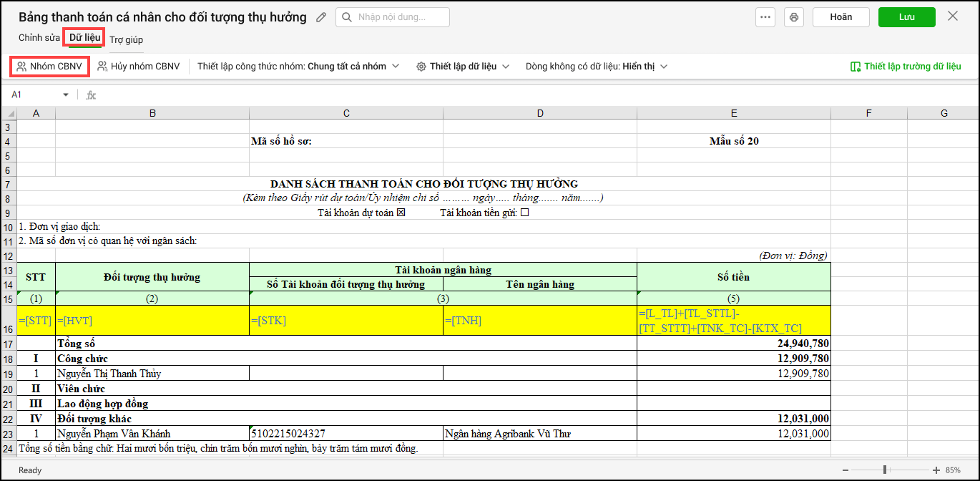Open the A1 cell name box dropdown
This screenshot has height=481, width=980.
[x=66, y=94]
